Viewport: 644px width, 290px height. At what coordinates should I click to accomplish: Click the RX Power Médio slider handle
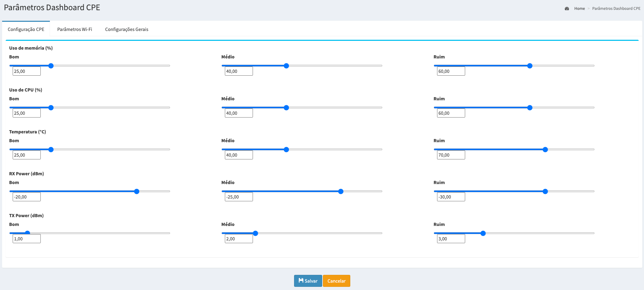[341, 191]
